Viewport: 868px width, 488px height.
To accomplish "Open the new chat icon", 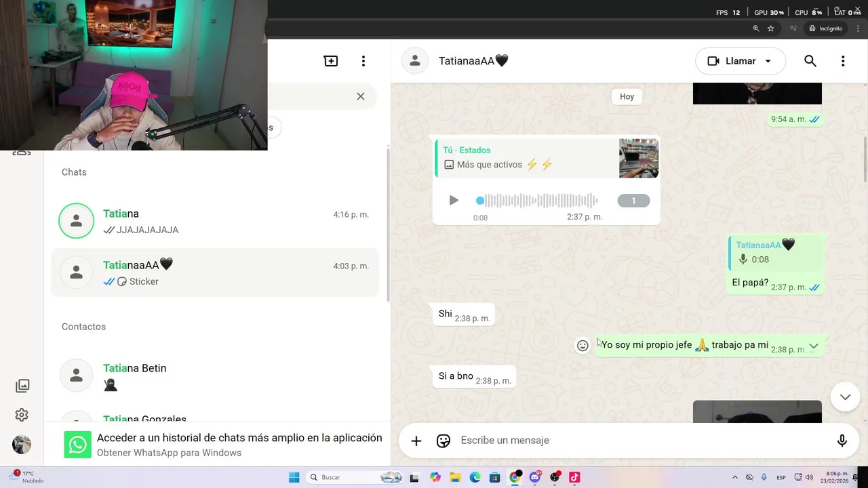I will [x=331, y=61].
